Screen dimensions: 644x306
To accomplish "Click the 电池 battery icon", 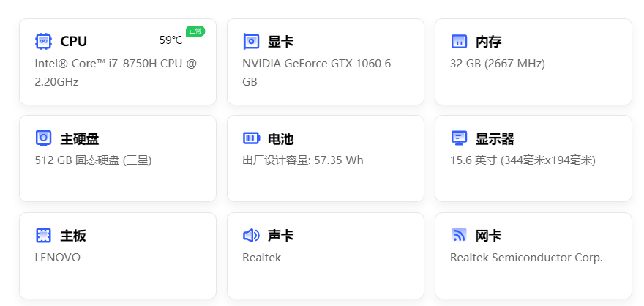I will click(251, 138).
